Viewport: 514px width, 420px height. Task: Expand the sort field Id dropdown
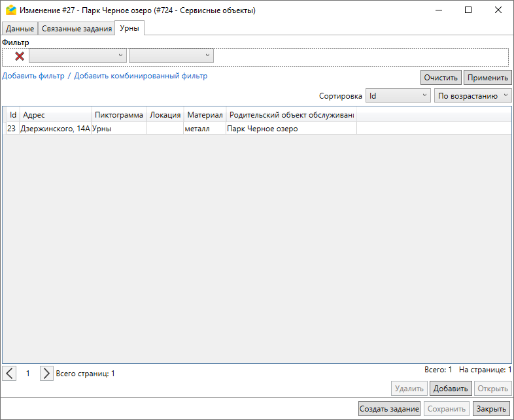coord(397,96)
